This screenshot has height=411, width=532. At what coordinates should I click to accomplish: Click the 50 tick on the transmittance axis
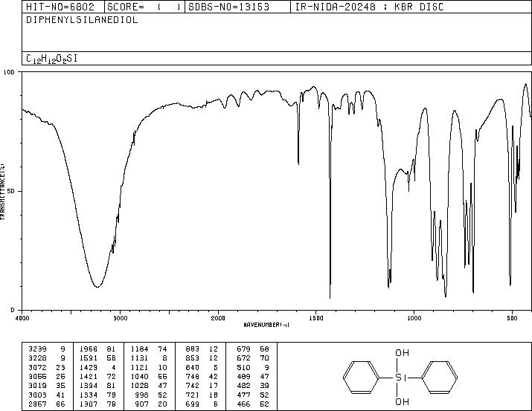(11, 191)
